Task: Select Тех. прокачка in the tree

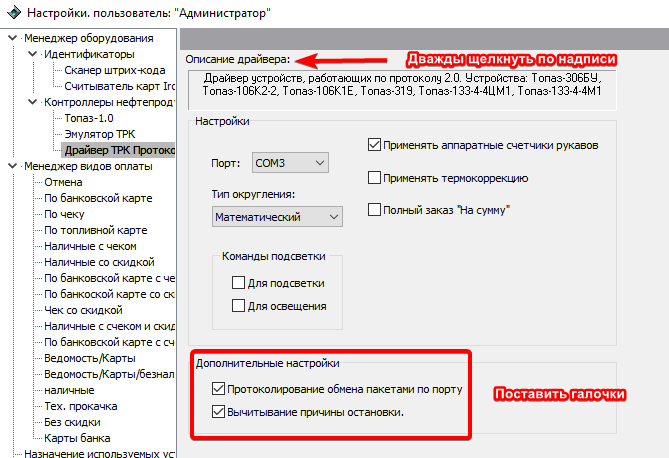Action: [81, 406]
